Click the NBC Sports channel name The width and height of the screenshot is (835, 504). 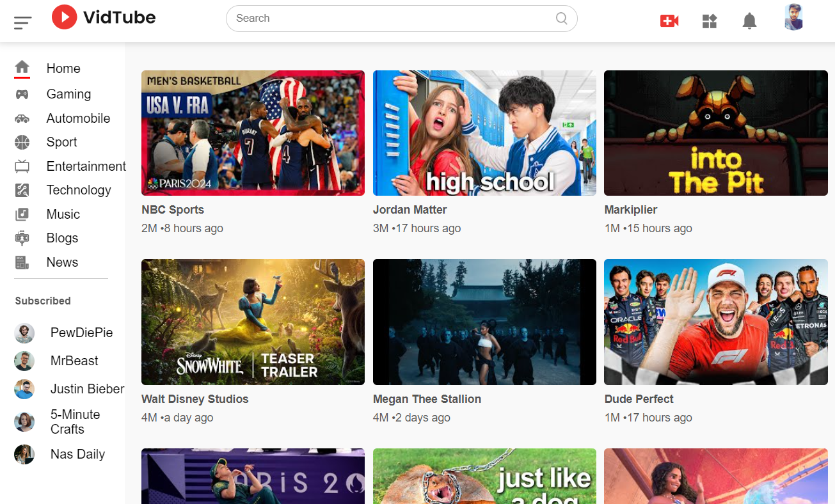173,210
